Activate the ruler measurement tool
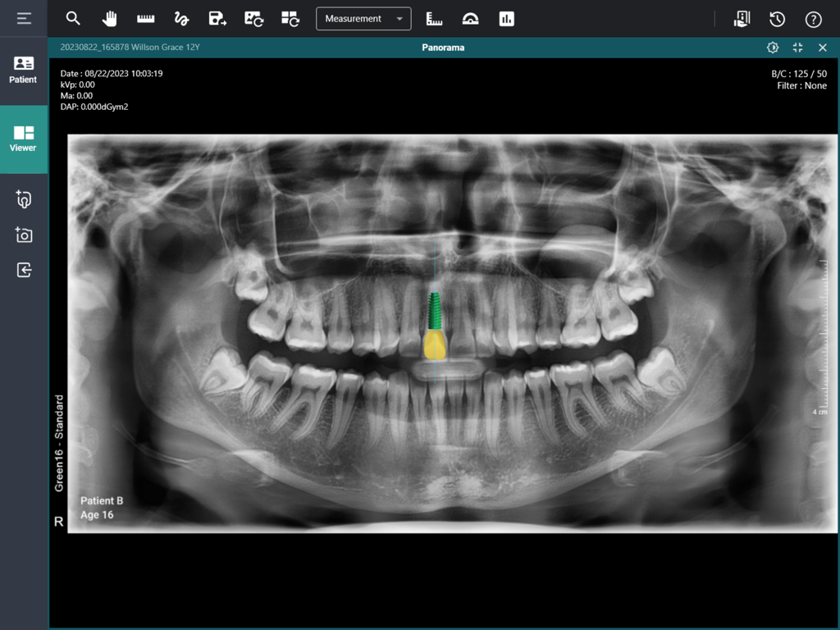840x630 pixels. [145, 18]
